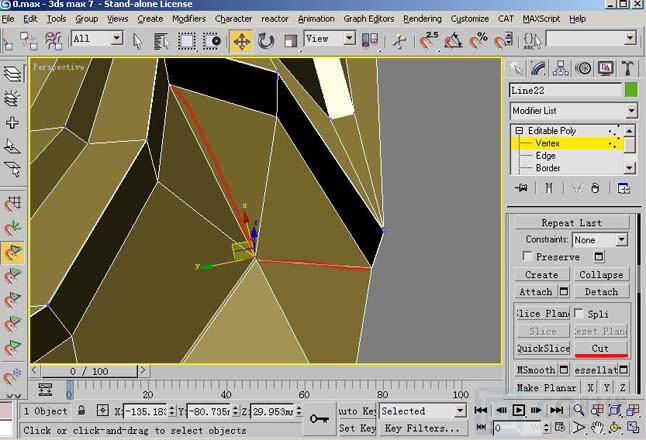Enable the Preserve checkbox
The height and width of the screenshot is (440, 646).
tap(527, 256)
